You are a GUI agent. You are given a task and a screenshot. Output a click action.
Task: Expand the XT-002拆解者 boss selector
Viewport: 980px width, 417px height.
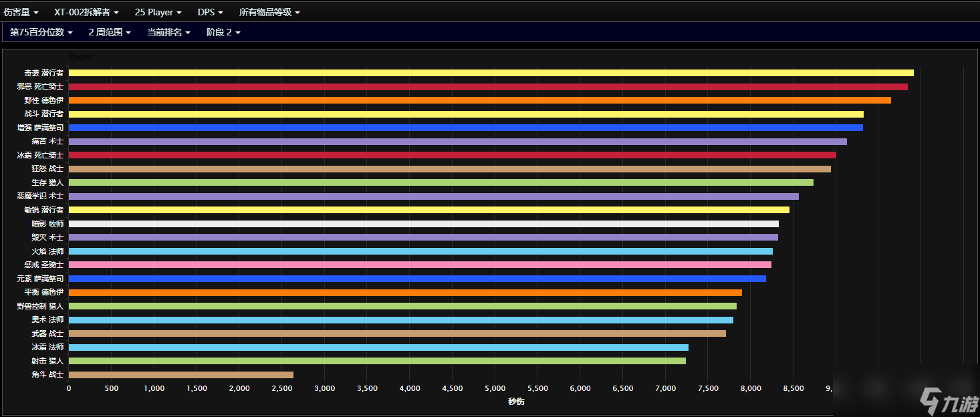point(86,12)
